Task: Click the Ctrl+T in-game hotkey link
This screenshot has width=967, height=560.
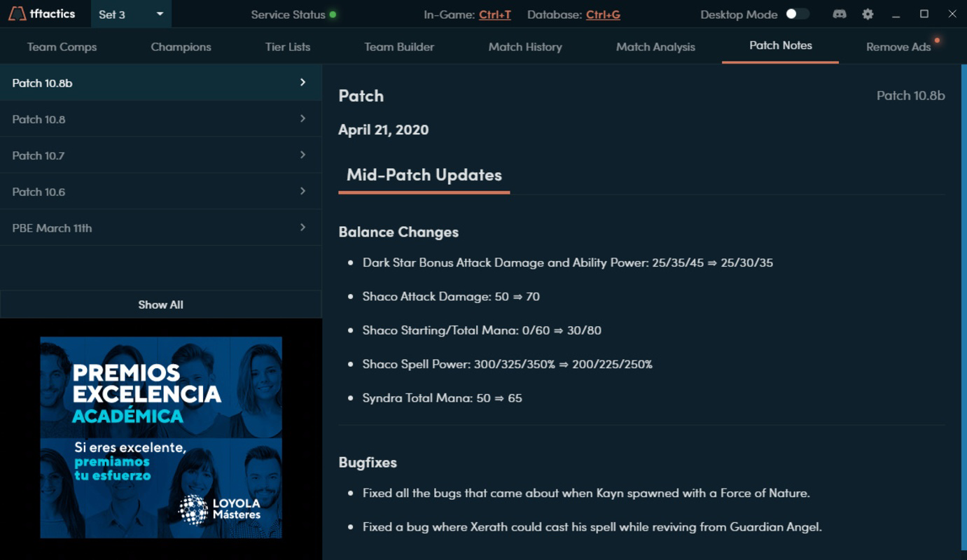Action: click(495, 15)
